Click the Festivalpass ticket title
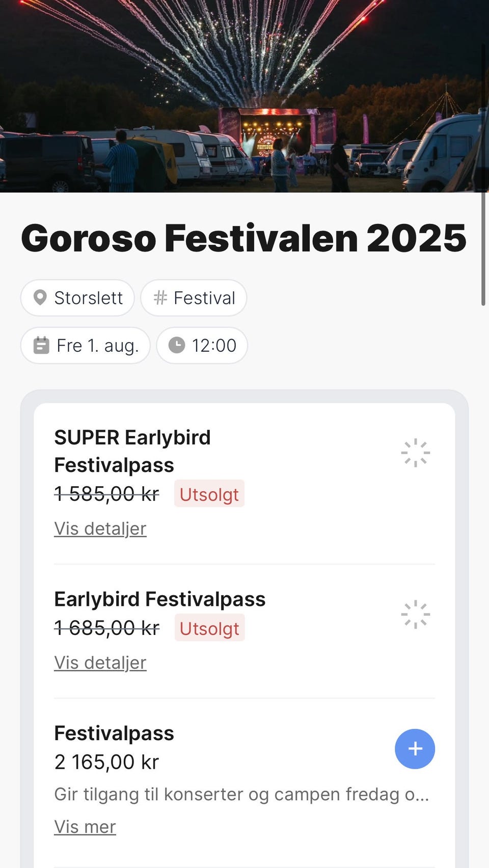 point(114,733)
